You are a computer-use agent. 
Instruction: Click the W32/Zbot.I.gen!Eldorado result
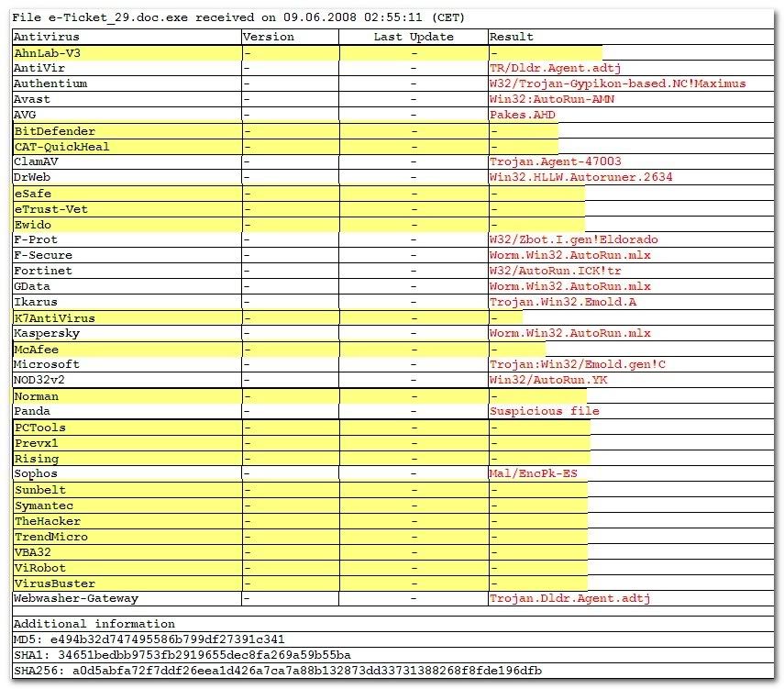(x=573, y=239)
